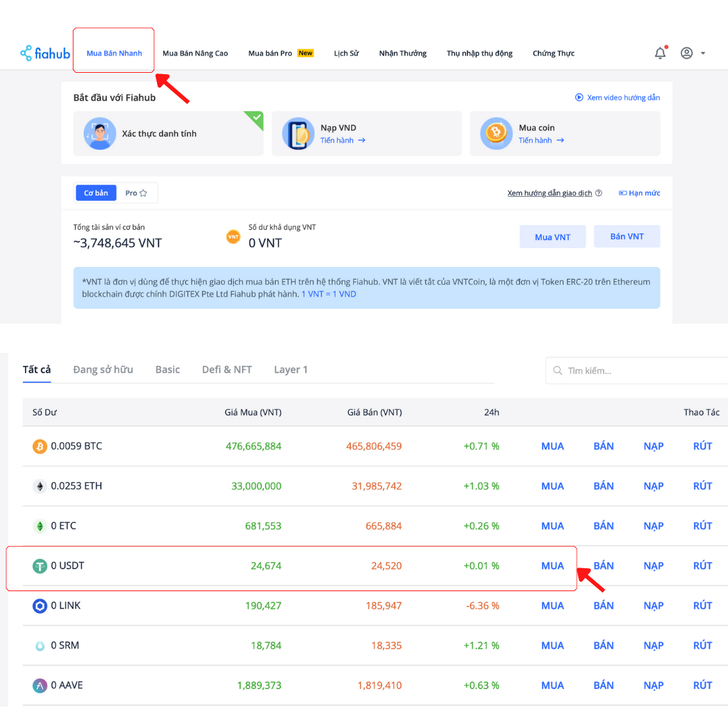Click Tiến hành under Mua coin

(x=541, y=140)
